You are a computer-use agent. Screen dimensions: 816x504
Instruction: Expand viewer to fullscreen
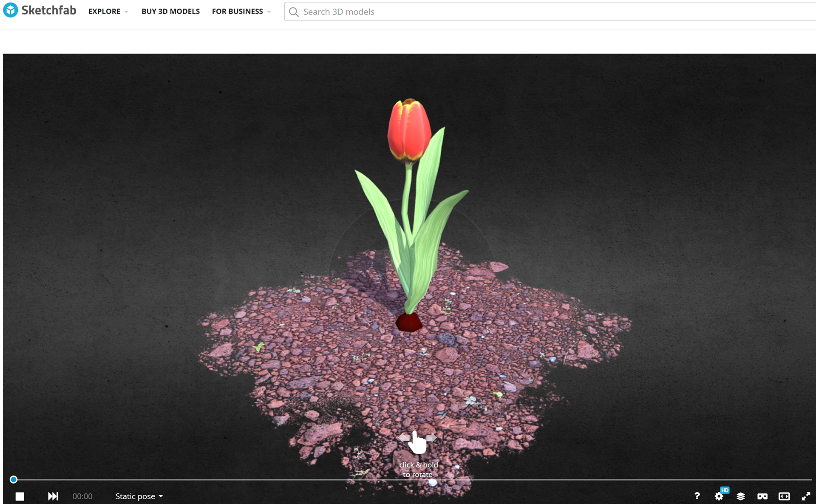806,496
